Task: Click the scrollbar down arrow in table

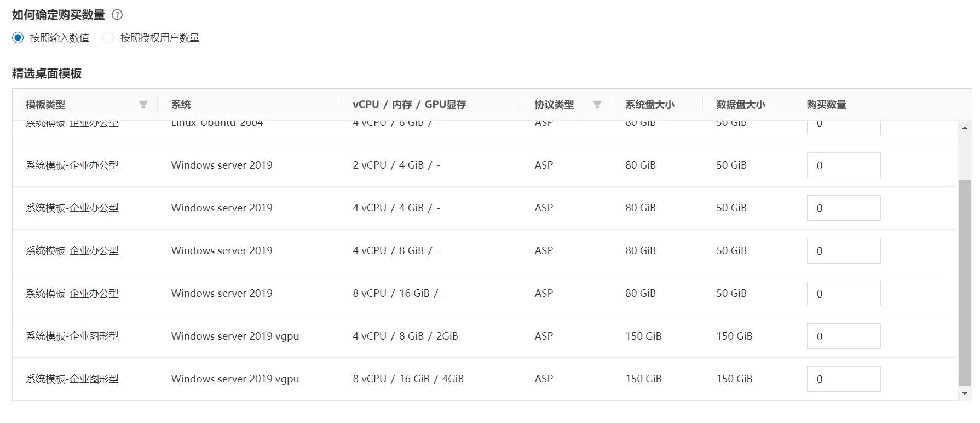Action: (965, 393)
